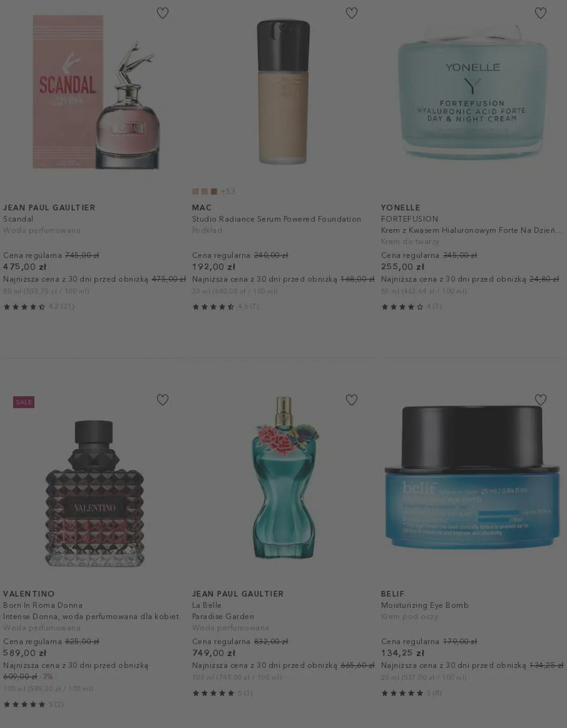The width and height of the screenshot is (567, 728).
Task: Open the Belif eye cream product image
Action: [472, 477]
